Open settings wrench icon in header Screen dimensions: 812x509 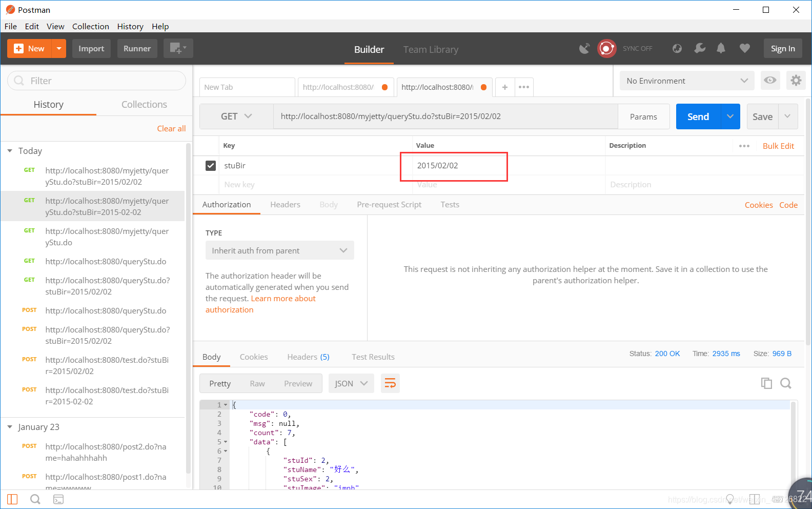(699, 48)
